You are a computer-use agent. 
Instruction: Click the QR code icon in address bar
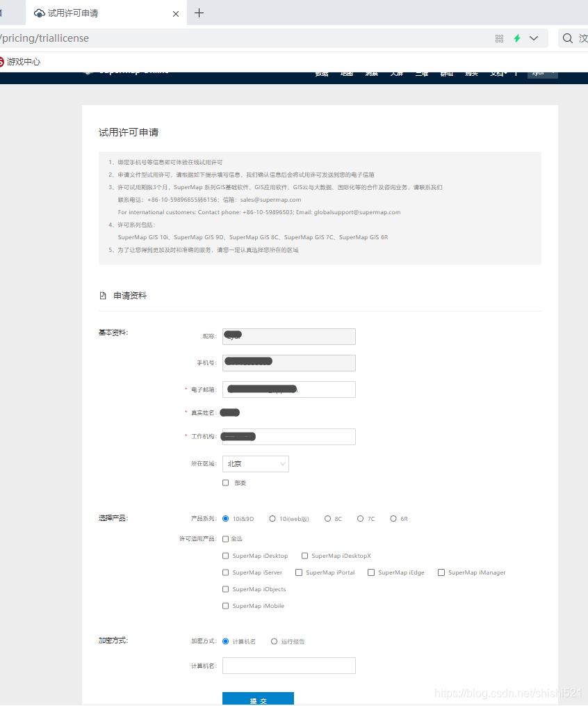[x=499, y=39]
